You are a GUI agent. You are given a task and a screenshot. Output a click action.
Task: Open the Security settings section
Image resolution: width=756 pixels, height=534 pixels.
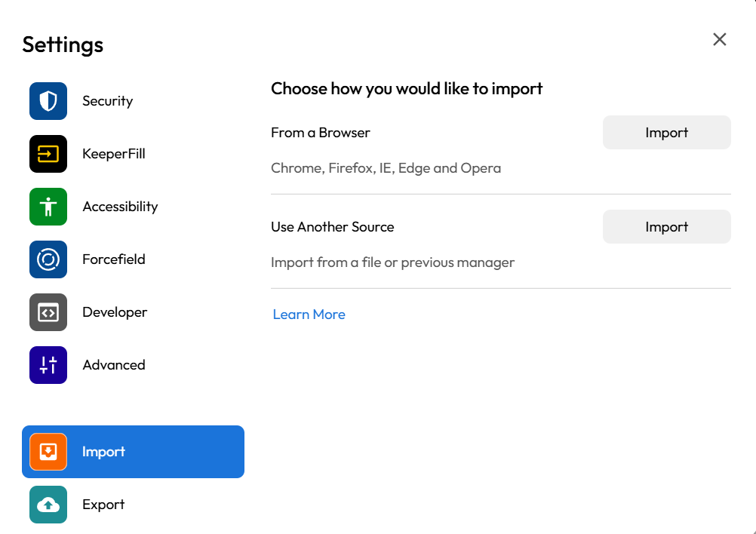(x=107, y=100)
